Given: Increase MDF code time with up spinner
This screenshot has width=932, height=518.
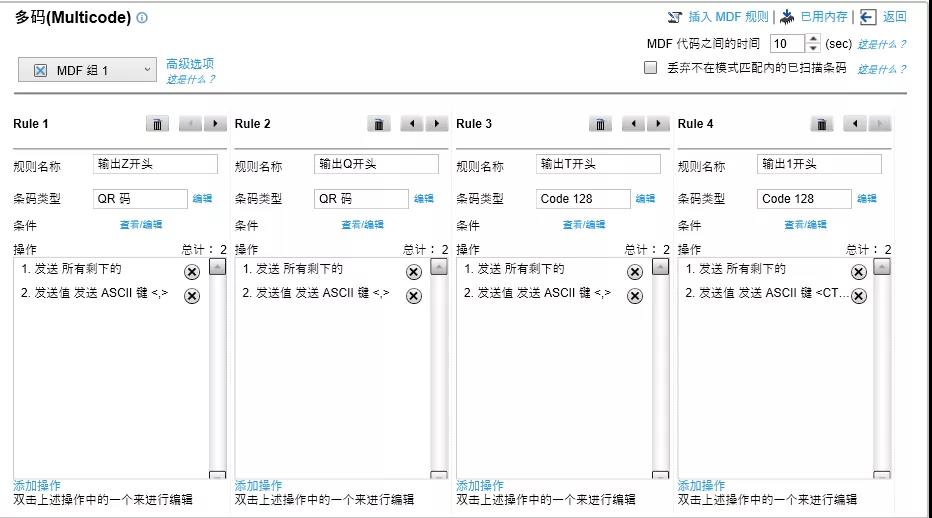Looking at the screenshot, I should pyautogui.click(x=812, y=39).
